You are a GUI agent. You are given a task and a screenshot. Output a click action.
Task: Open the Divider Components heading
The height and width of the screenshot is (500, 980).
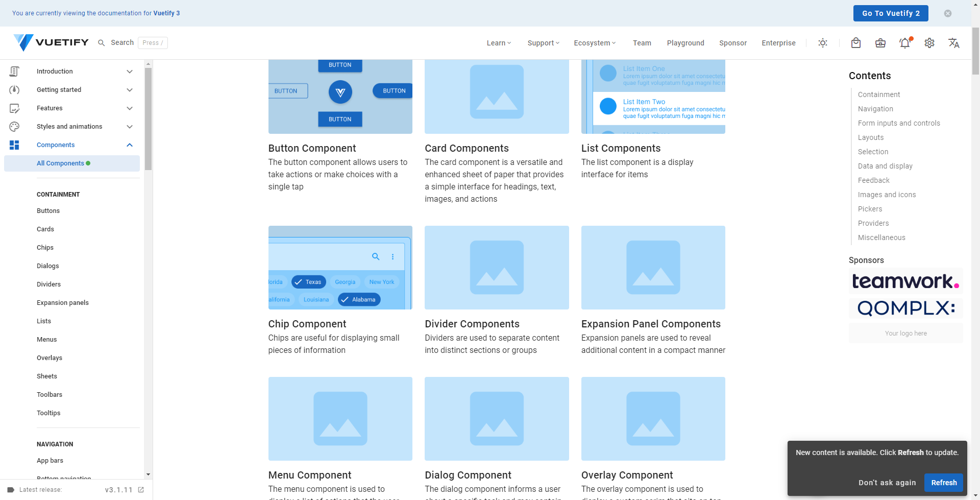pyautogui.click(x=472, y=324)
